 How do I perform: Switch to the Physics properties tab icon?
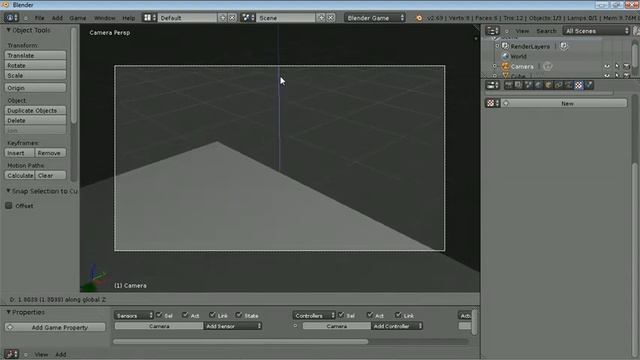[589, 85]
